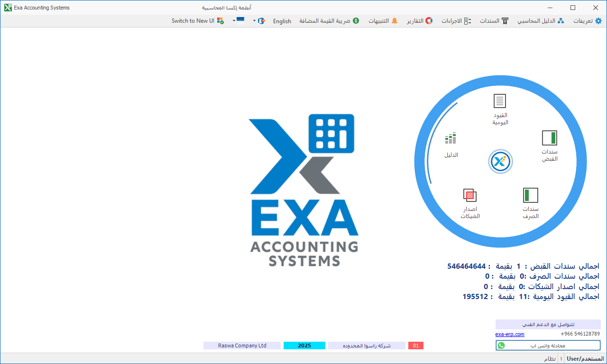The width and height of the screenshot is (607, 364).
Task: Click the اجمالي سندات الصرف total line
Action: coord(542,276)
